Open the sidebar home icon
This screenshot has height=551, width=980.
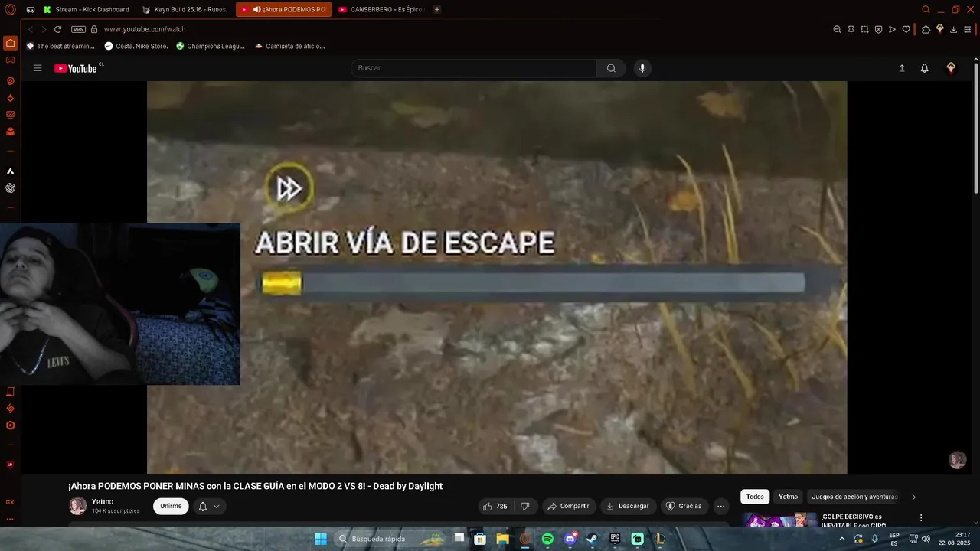click(10, 43)
